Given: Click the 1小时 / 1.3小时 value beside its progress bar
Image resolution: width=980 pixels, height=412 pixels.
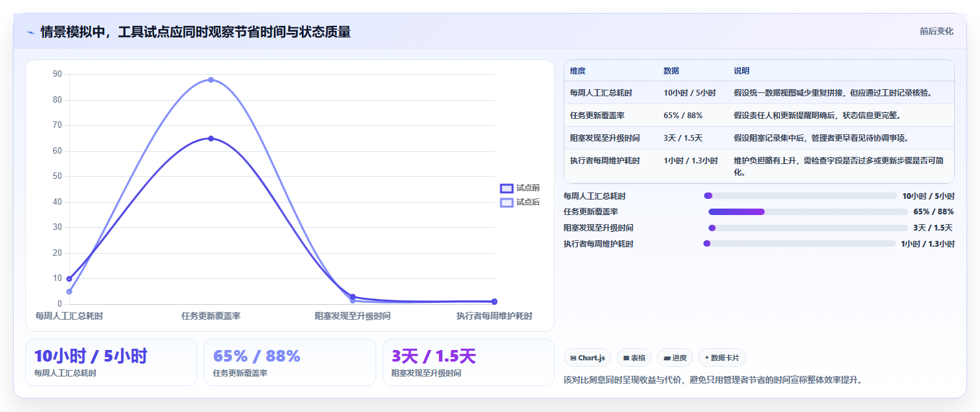Looking at the screenshot, I should pos(928,244).
